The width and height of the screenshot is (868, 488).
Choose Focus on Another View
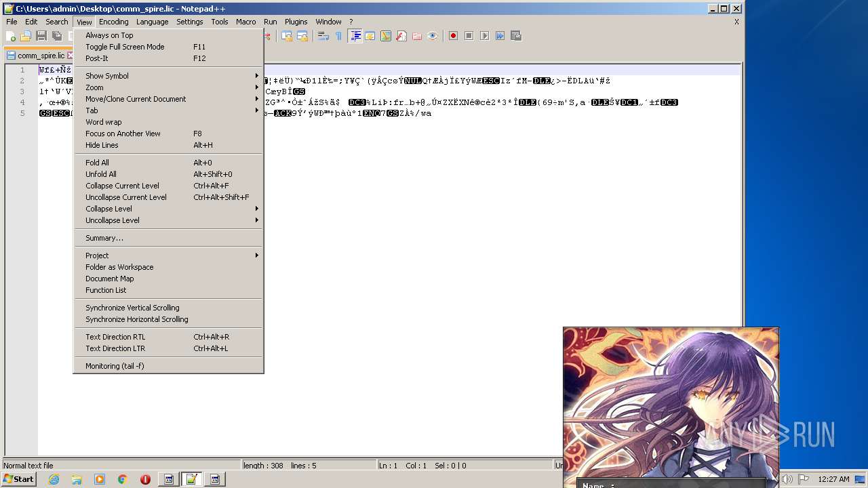click(x=168, y=134)
